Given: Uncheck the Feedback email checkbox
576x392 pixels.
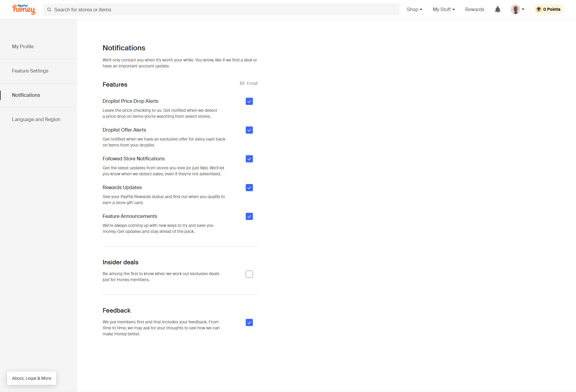Looking at the screenshot, I should (249, 322).
